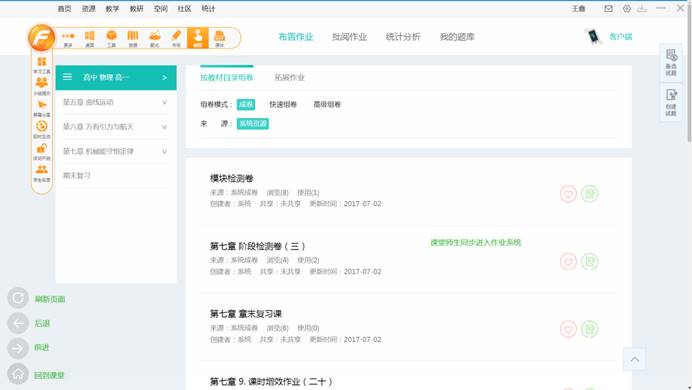
Task: Select 期末复习 in the chapter list
Action: click(77, 176)
